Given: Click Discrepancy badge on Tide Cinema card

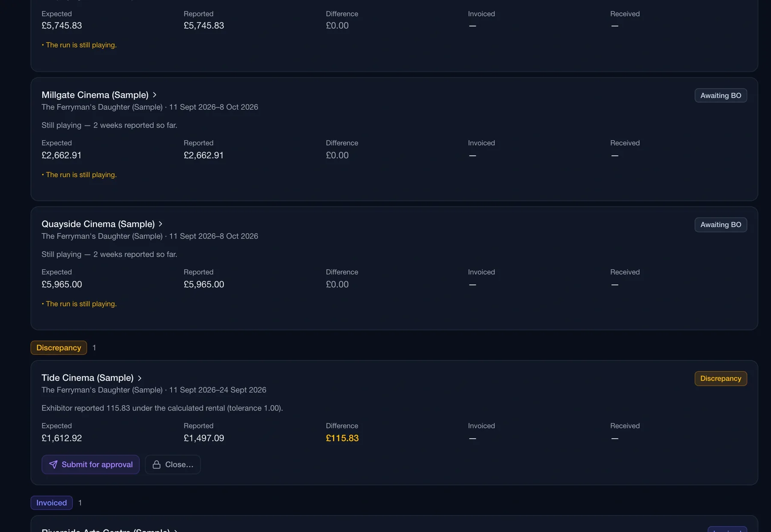Looking at the screenshot, I should (x=720, y=378).
